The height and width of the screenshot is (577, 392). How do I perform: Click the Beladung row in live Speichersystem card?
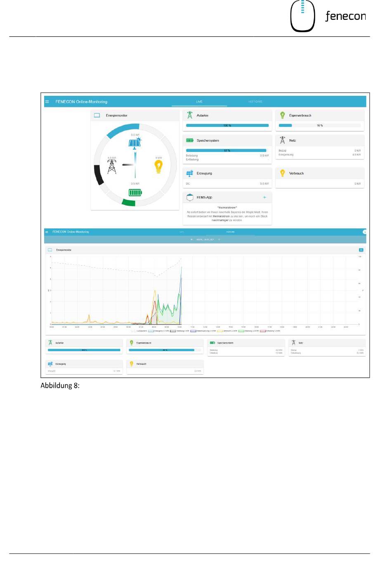tap(227, 155)
